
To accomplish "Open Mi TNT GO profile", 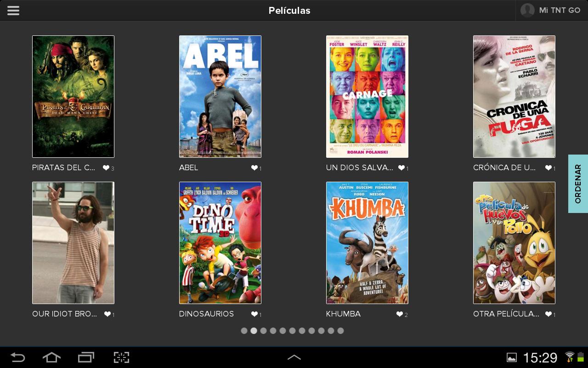I will (551, 11).
